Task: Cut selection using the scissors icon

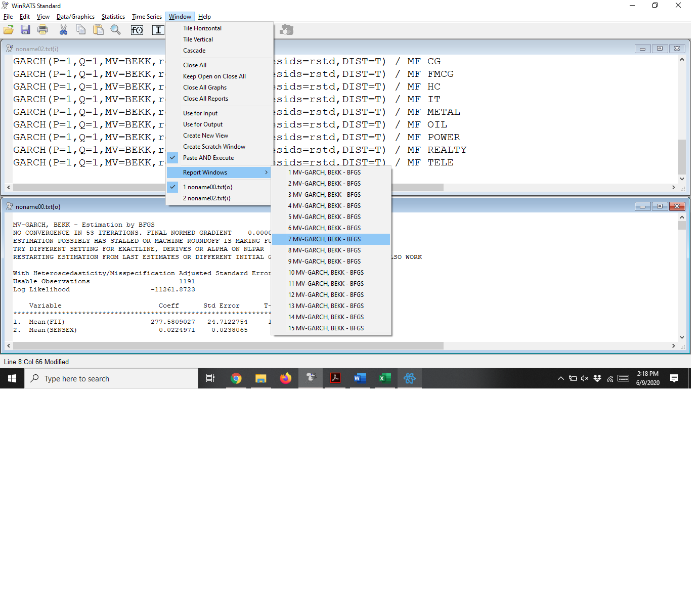Action: pyautogui.click(x=63, y=30)
